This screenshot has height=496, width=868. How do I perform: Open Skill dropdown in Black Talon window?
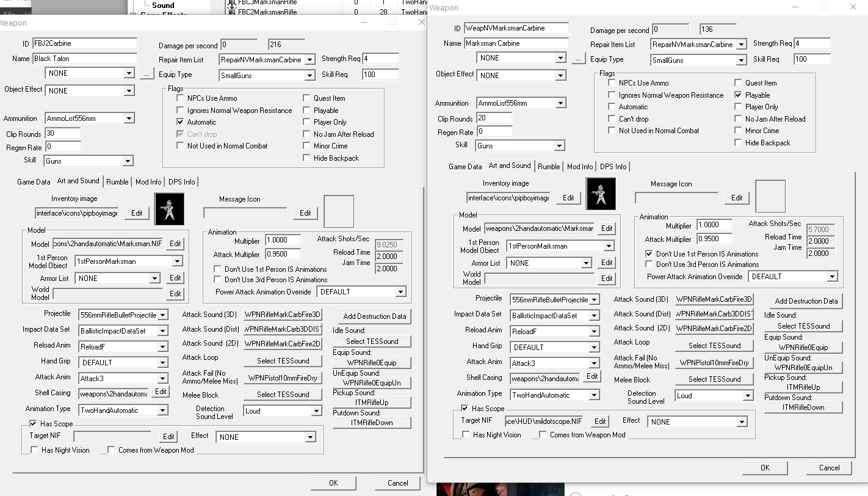(x=128, y=161)
